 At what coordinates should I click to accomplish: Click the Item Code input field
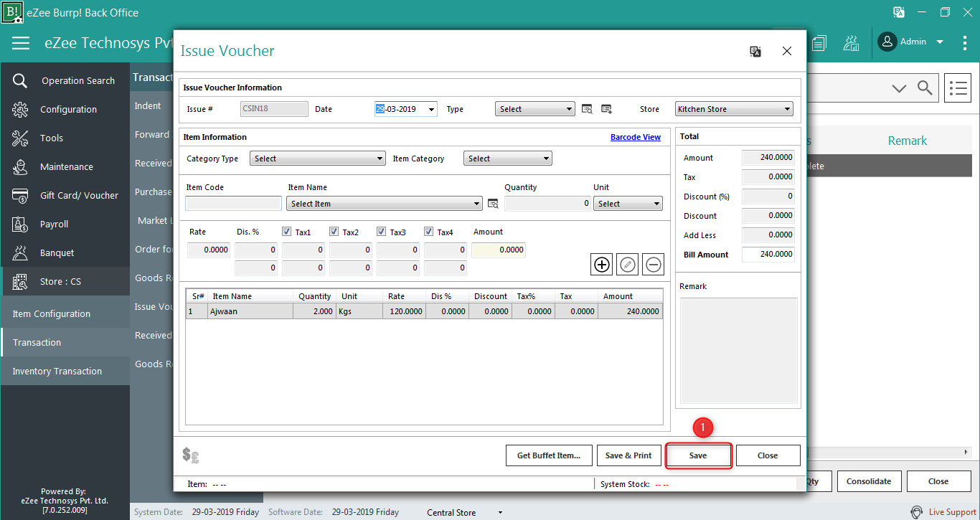233,204
